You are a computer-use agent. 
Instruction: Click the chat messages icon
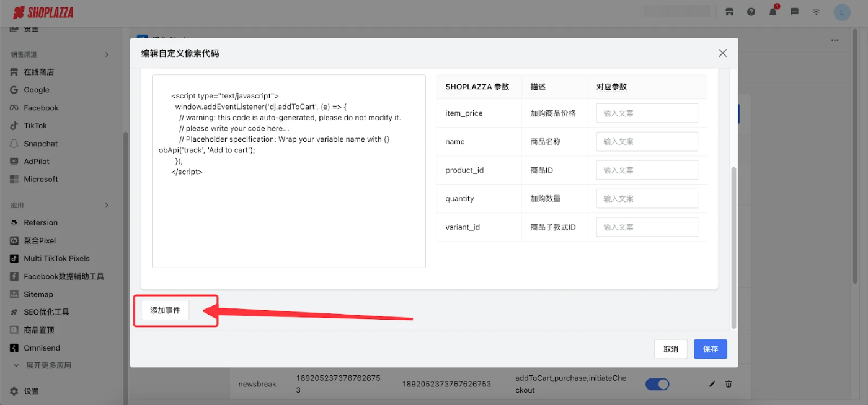(794, 12)
